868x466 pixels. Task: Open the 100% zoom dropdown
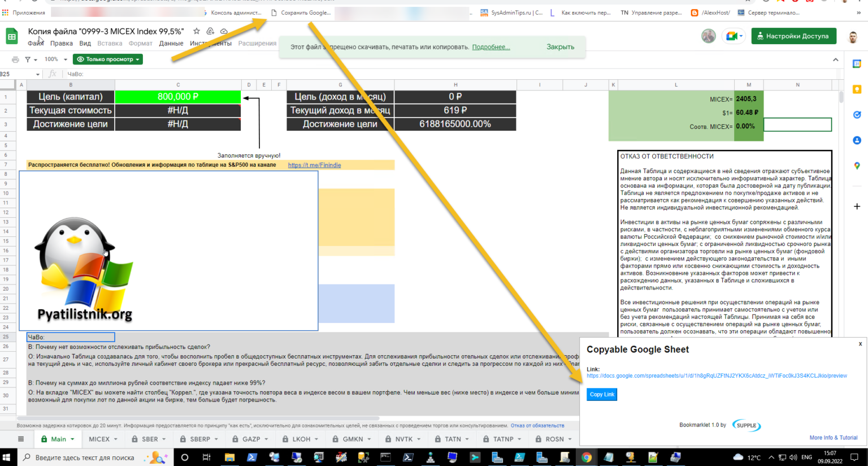coord(56,59)
